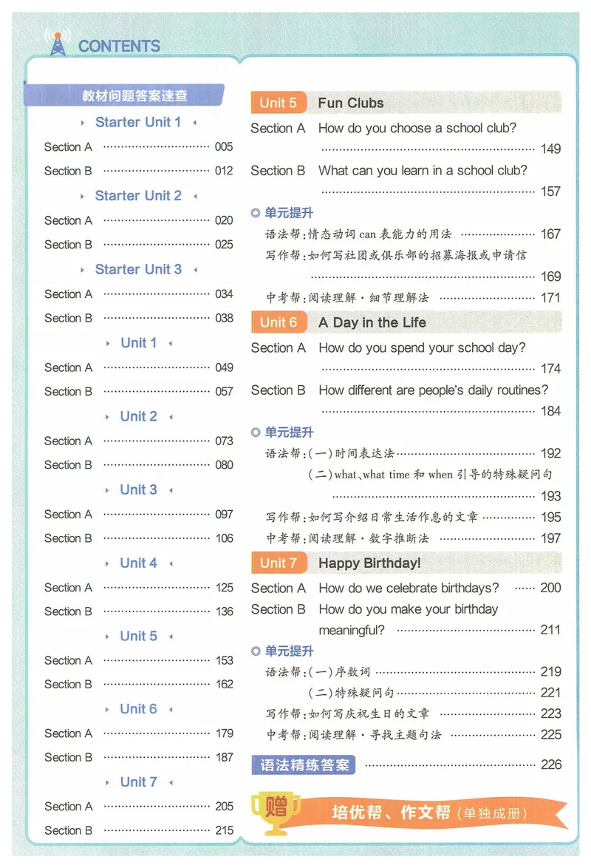Click page number 205
Screen dimensions: 591x868
pyautogui.click(x=224, y=807)
